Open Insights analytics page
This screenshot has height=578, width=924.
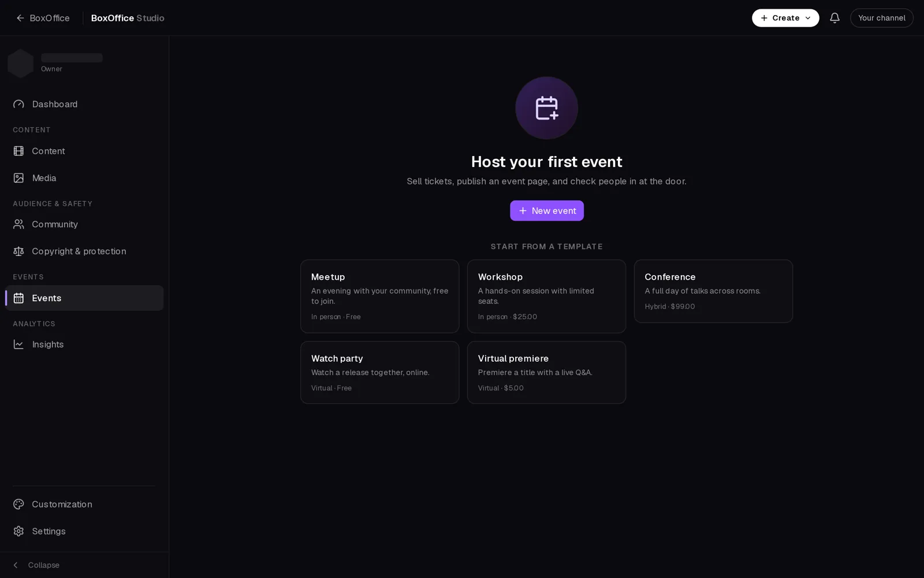[x=84, y=344]
